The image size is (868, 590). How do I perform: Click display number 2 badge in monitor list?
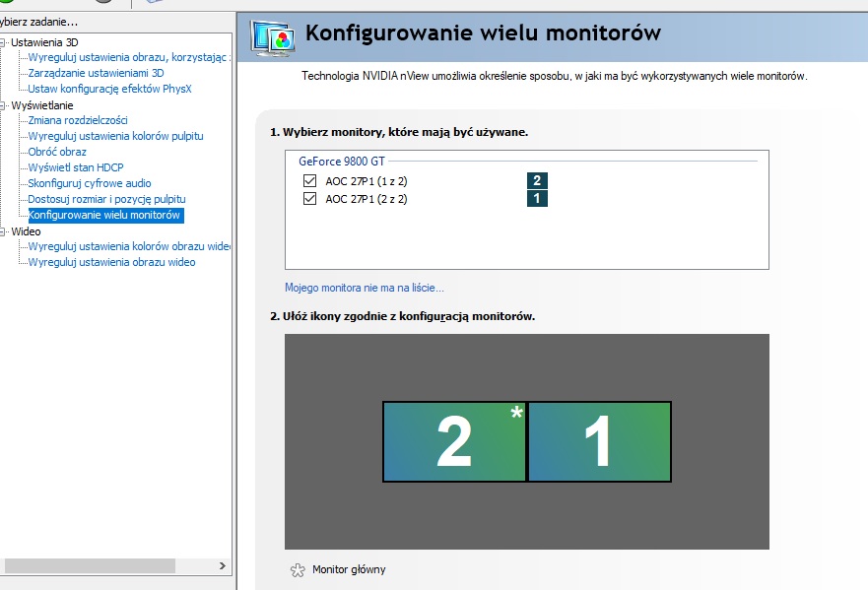[537, 180]
